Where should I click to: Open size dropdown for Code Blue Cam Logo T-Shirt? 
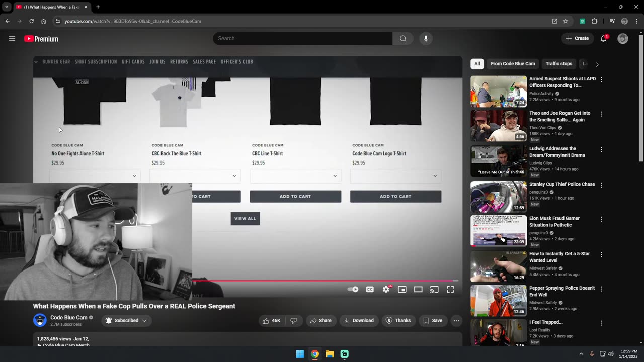tap(395, 176)
